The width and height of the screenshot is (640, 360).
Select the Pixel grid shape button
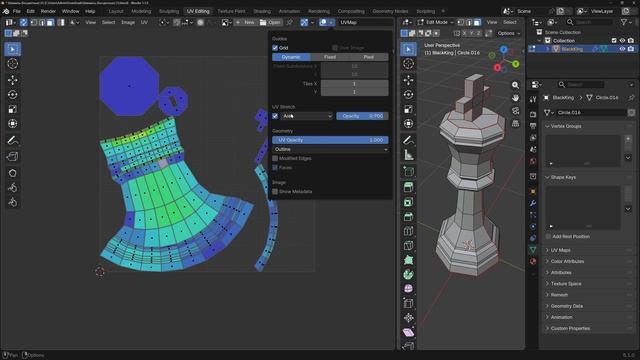(x=369, y=57)
